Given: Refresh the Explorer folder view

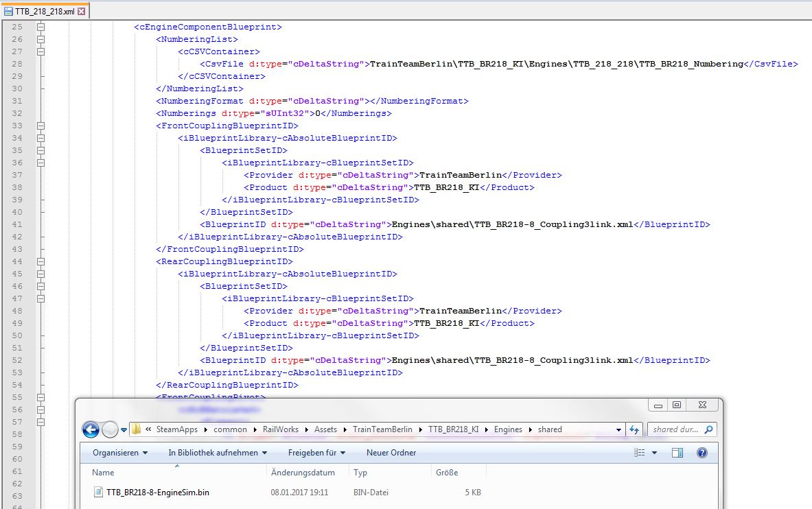Looking at the screenshot, I should [x=634, y=430].
